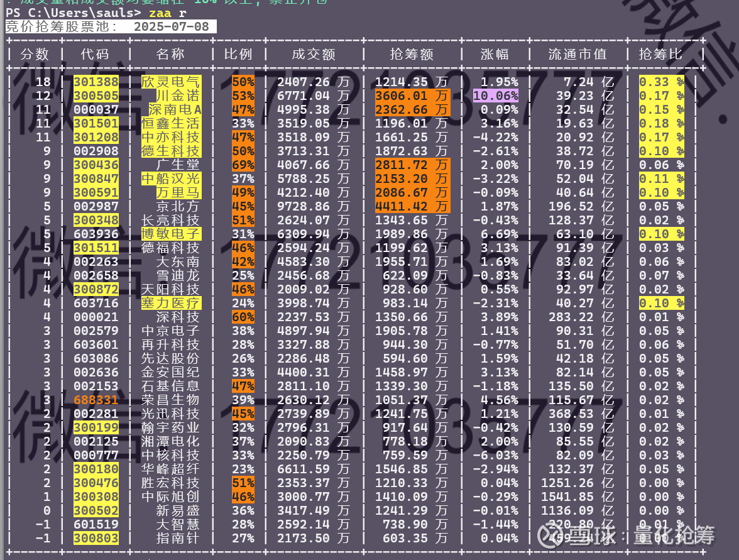Click stock code 300505
Image resolution: width=739 pixels, height=560 pixels.
[96, 96]
